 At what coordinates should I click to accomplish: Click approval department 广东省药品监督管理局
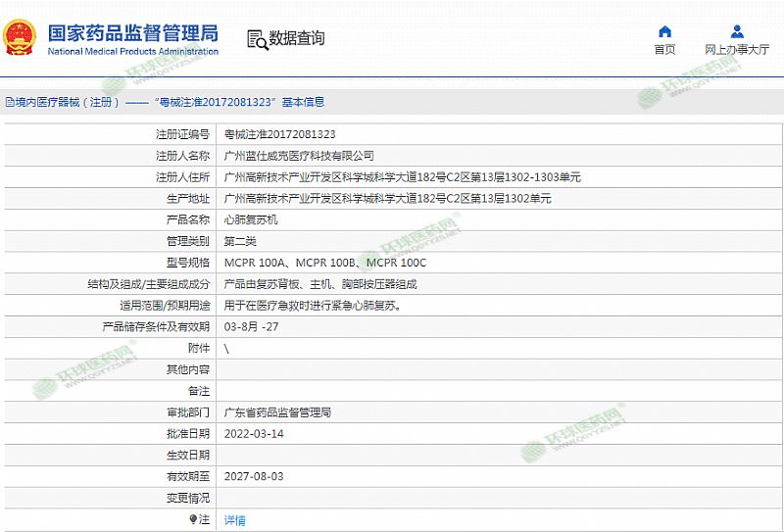[277, 412]
